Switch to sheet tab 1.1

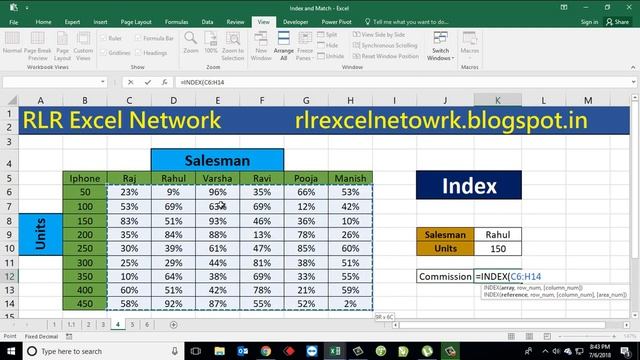71,324
